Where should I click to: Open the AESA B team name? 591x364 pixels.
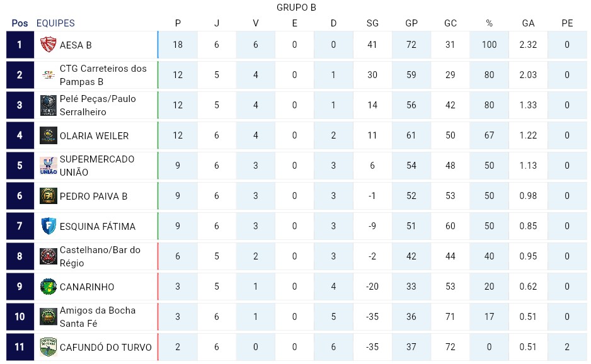pyautogui.click(x=76, y=45)
